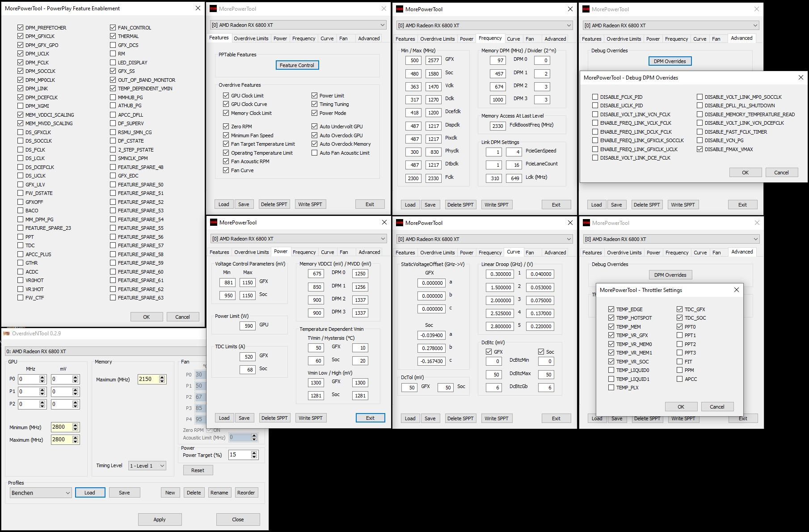This screenshot has width=809, height=532.
Task: Decrease the Memory Maximum (MHz) value with its down arrow
Action: pyautogui.click(x=162, y=381)
